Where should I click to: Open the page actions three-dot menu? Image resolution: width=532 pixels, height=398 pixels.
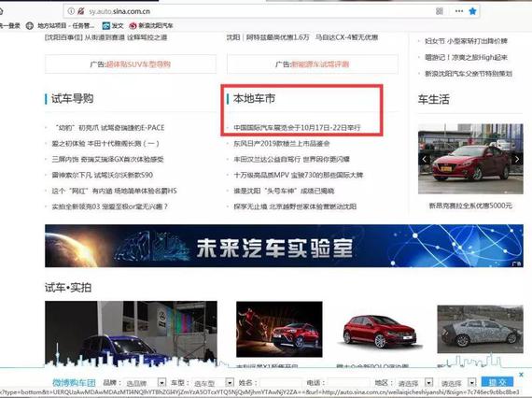pos(459,11)
